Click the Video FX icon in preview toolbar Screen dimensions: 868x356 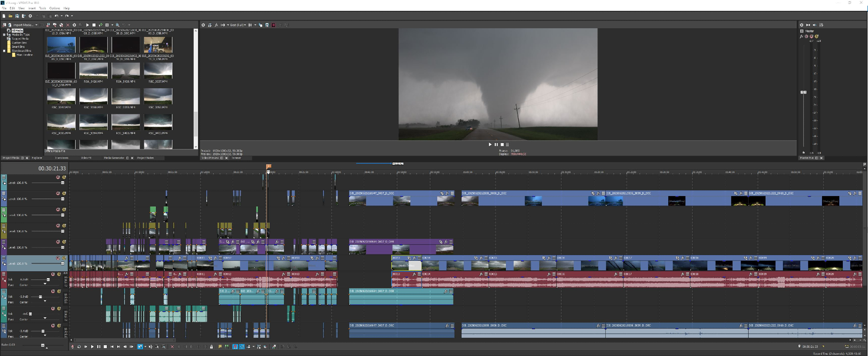click(216, 25)
